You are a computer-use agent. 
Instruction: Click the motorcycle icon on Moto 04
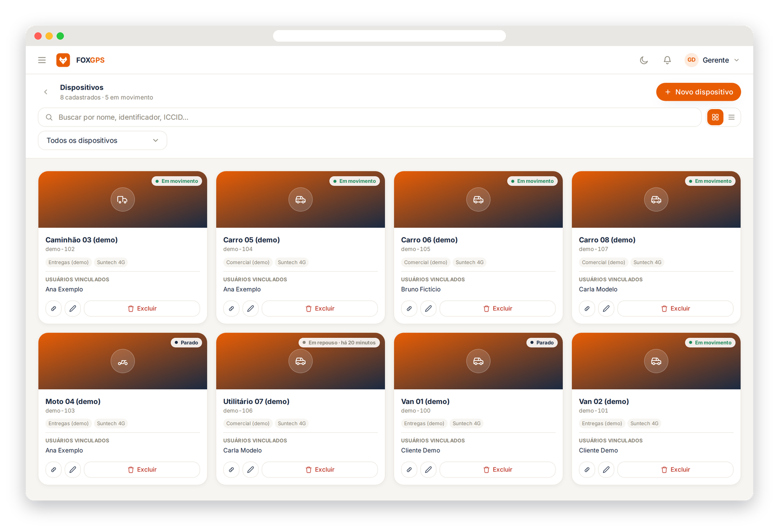pyautogui.click(x=123, y=361)
